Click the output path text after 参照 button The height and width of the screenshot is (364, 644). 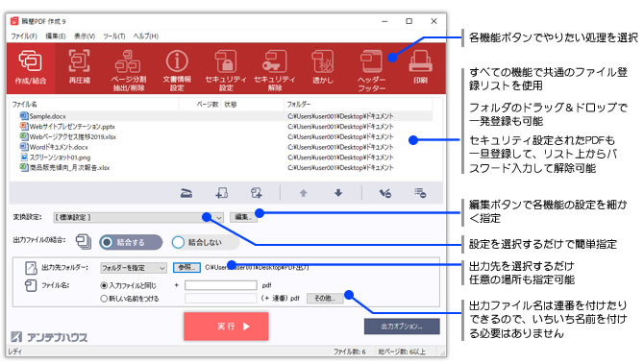(x=257, y=268)
